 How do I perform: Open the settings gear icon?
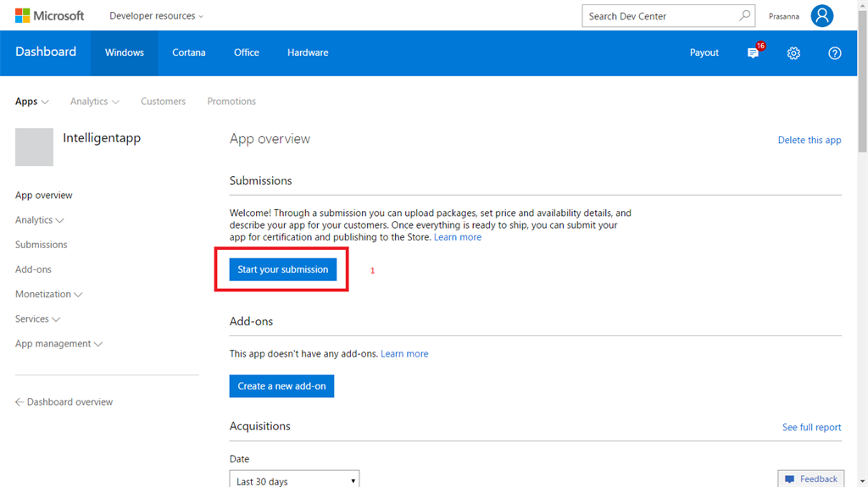click(x=793, y=53)
